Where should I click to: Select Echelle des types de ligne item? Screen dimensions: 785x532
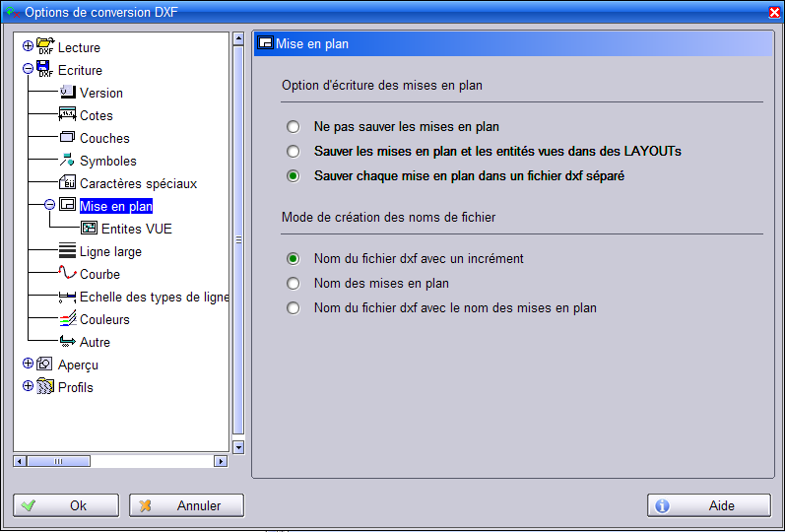[154, 297]
